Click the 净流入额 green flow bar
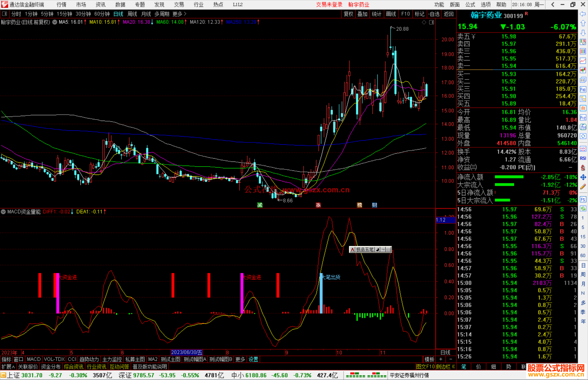588x380 pixels. [509, 177]
